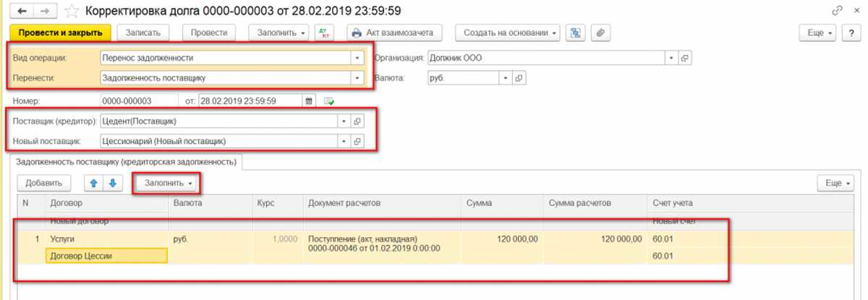The image size is (868, 300).
Task: Open the Дт/Кт postings icon
Action: click(x=325, y=33)
